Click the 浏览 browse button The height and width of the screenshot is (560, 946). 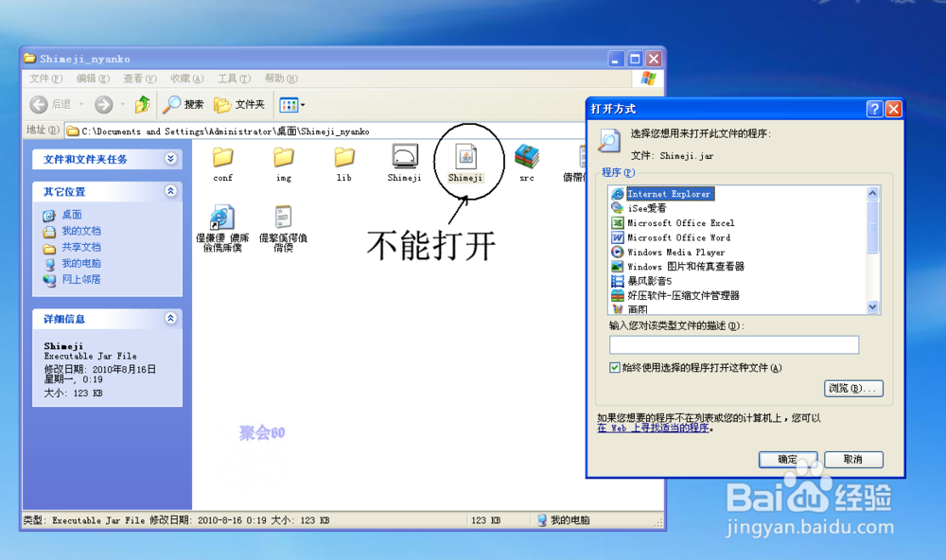853,388
